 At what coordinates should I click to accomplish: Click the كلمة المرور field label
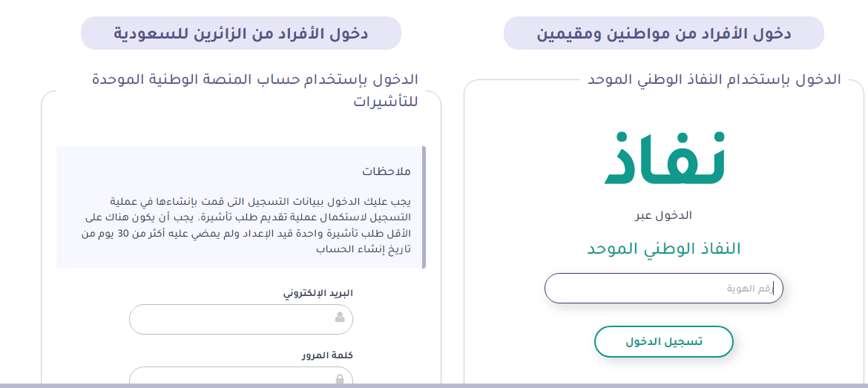click(327, 355)
